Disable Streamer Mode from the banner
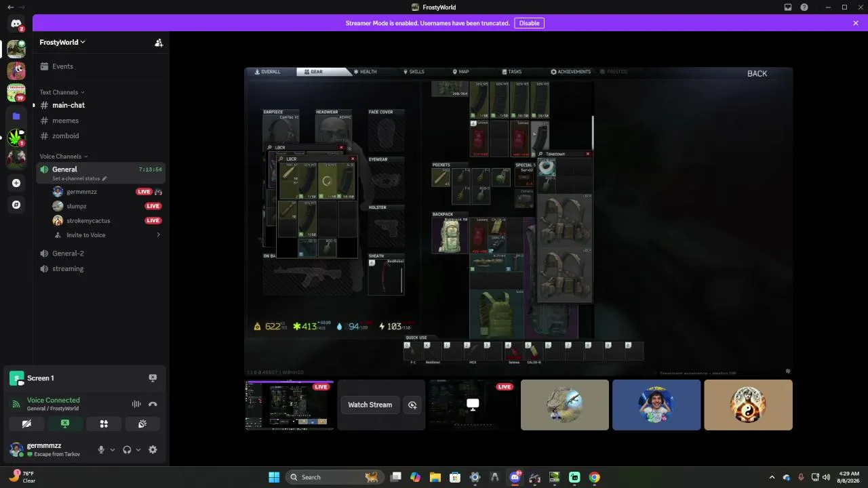The width and height of the screenshot is (868, 488). pyautogui.click(x=529, y=23)
